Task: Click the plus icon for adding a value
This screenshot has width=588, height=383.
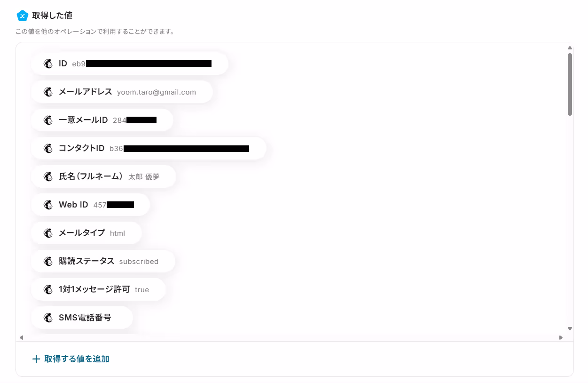Action: (x=36, y=359)
